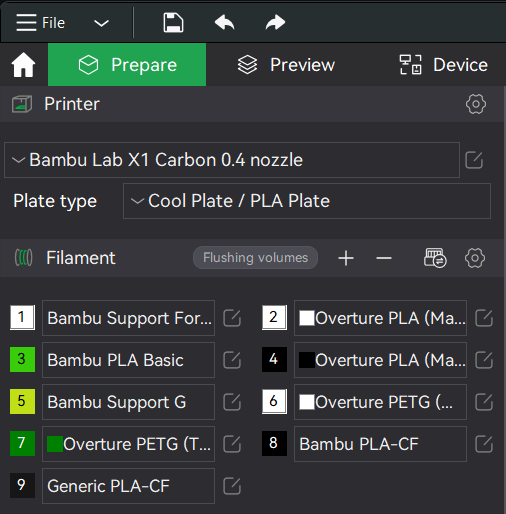
Task: Change color of filament 3 green swatch
Action: tap(22, 359)
